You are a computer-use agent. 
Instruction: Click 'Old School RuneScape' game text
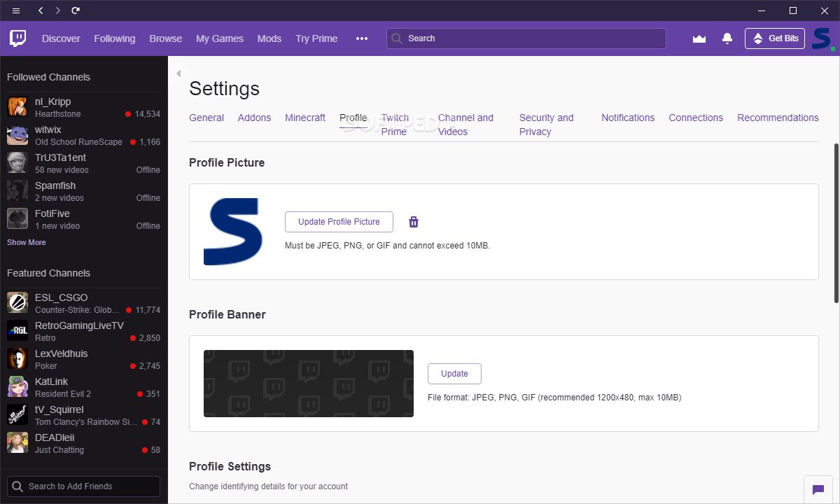tap(78, 142)
